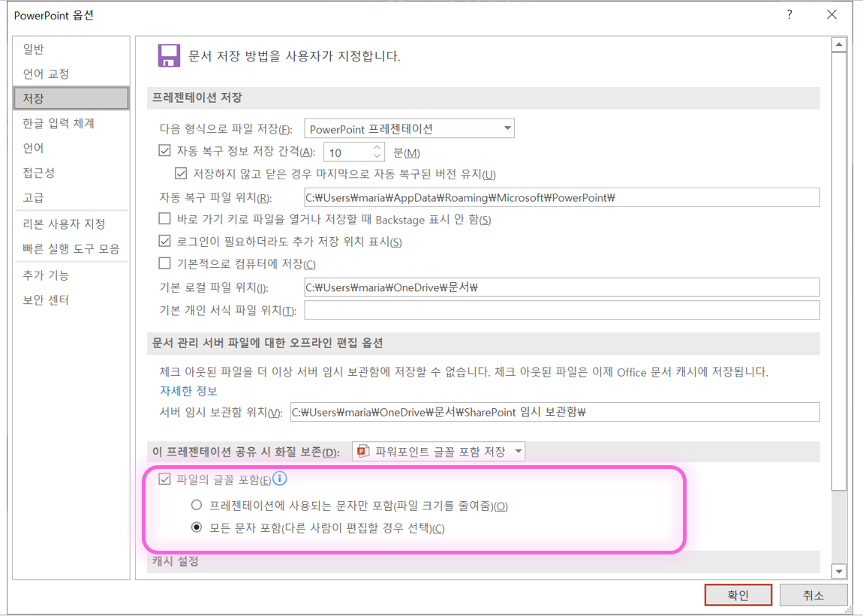Click the 취소 button
The height and width of the screenshot is (616, 863).
[x=813, y=595]
